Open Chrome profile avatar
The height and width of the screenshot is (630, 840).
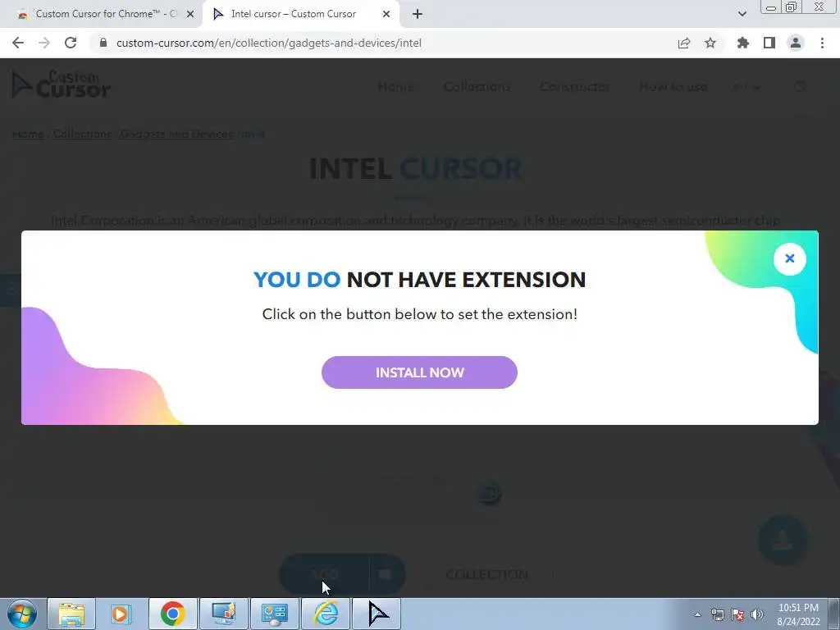pos(796,43)
